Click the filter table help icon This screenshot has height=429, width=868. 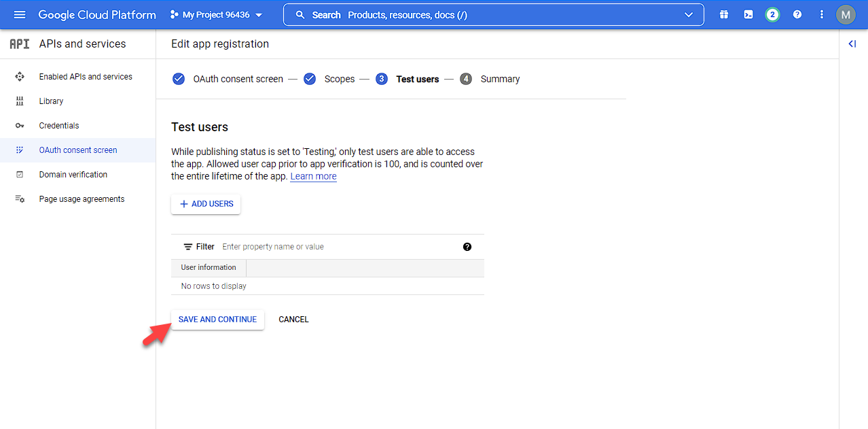467,247
